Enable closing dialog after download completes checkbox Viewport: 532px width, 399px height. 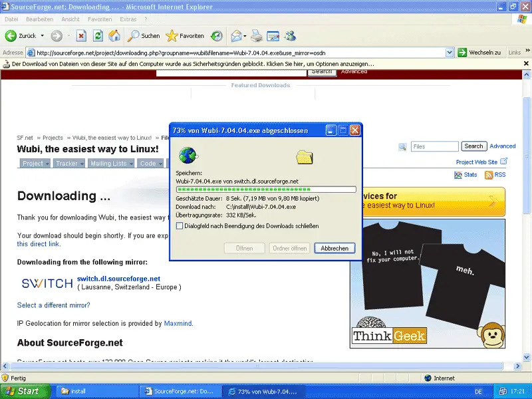(180, 226)
